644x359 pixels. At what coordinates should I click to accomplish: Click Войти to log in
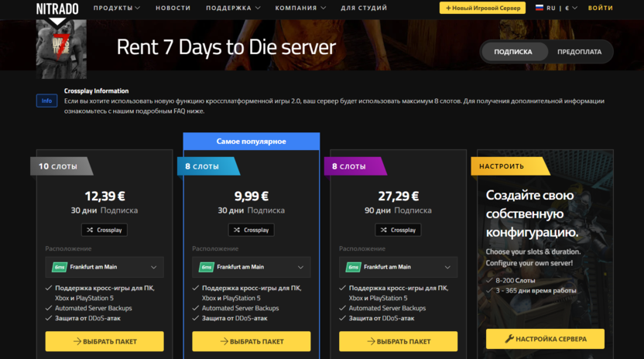pyautogui.click(x=600, y=8)
